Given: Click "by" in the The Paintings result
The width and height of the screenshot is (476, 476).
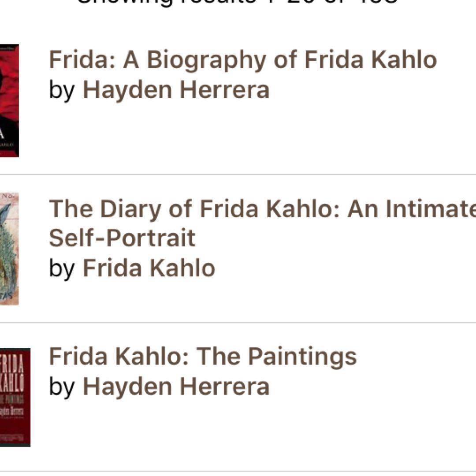Looking at the screenshot, I should click(x=61, y=386).
